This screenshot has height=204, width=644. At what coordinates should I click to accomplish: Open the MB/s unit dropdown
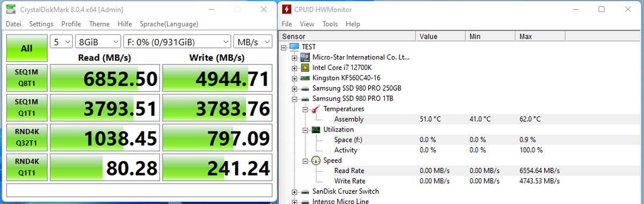pos(253,42)
